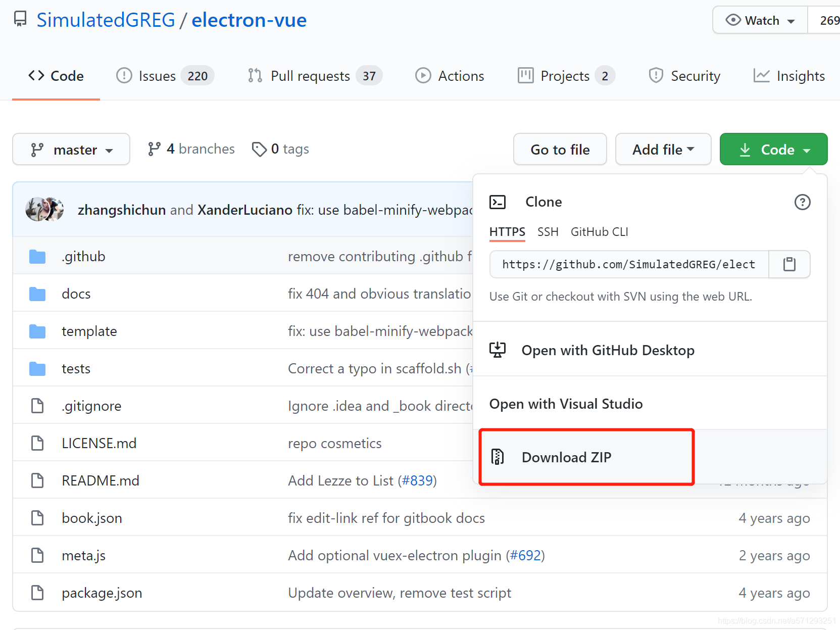This screenshot has width=840, height=630.
Task: Expand the master branch dropdown
Action: tap(71, 150)
